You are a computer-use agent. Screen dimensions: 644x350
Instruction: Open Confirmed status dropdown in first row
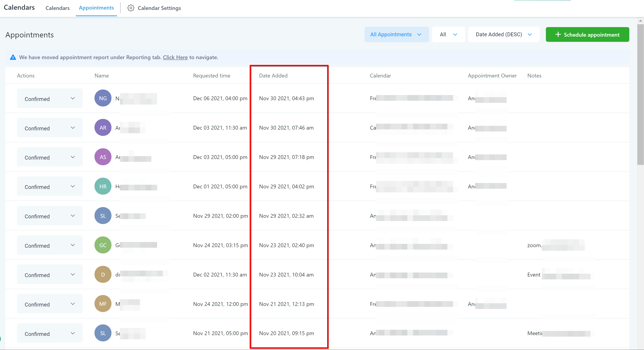[49, 98]
